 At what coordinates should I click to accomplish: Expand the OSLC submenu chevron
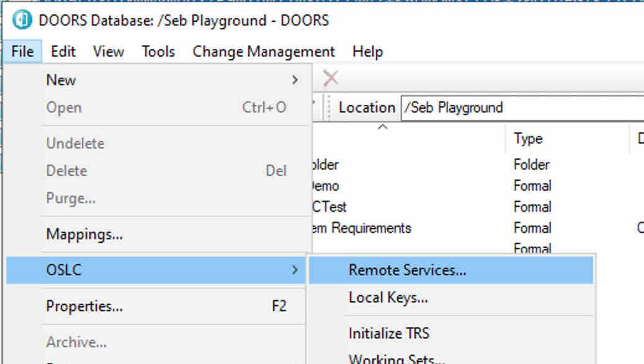pyautogui.click(x=295, y=270)
